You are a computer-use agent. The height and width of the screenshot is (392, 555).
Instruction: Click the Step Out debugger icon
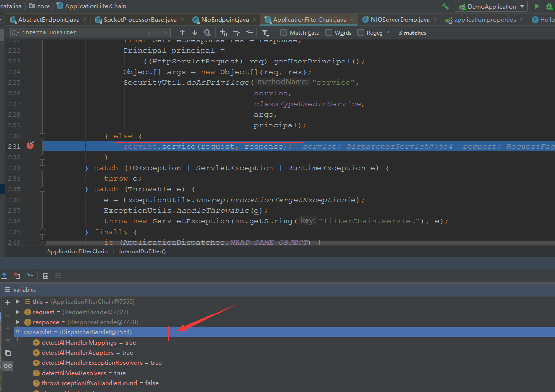pyautogui.click(x=4, y=276)
